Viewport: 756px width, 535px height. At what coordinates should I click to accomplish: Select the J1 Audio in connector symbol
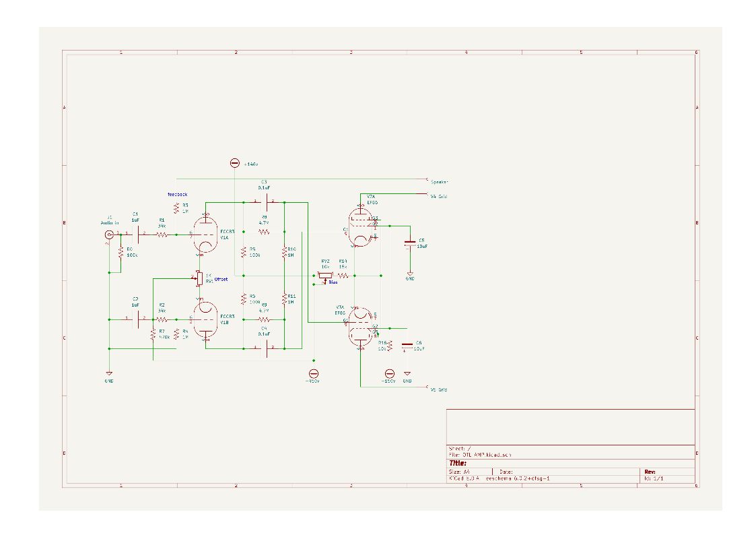(x=110, y=235)
